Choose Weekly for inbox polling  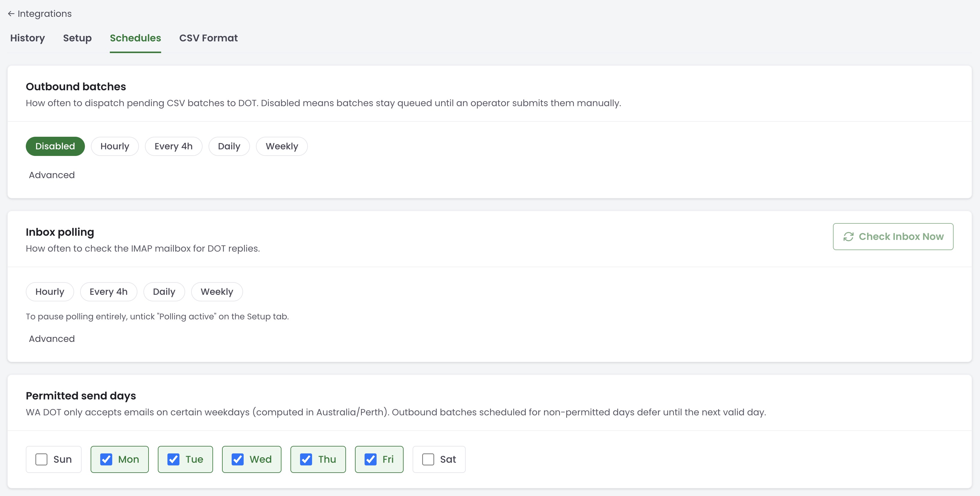[217, 292]
